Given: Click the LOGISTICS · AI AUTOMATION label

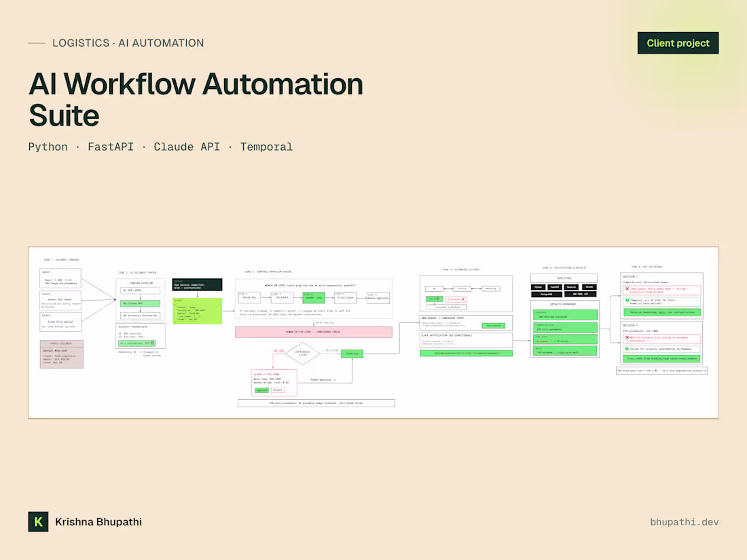Looking at the screenshot, I should click(128, 43).
